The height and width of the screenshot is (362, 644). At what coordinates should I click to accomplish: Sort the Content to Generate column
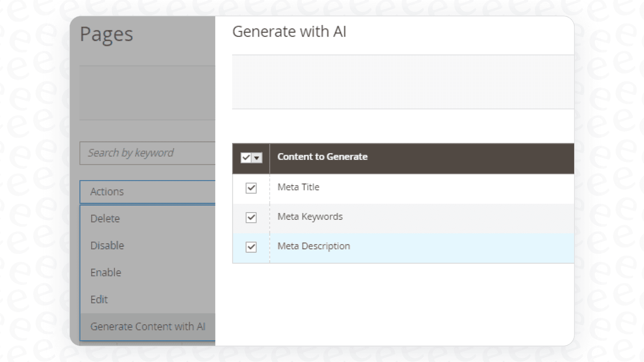click(322, 157)
